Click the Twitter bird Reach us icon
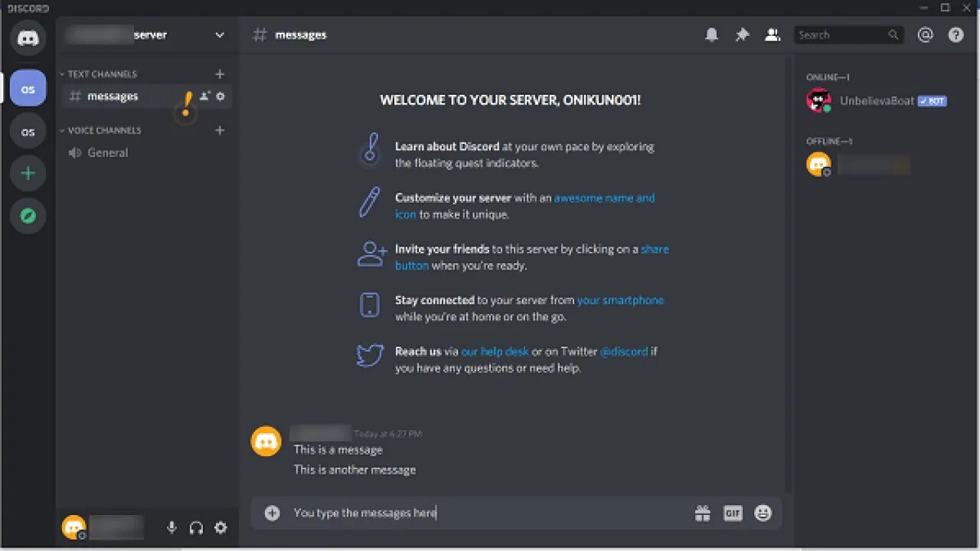 (371, 355)
